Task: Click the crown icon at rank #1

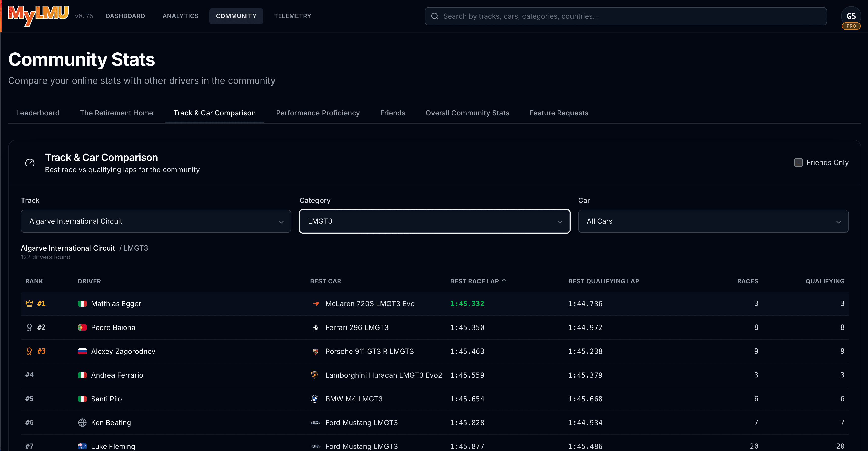Action: tap(29, 304)
